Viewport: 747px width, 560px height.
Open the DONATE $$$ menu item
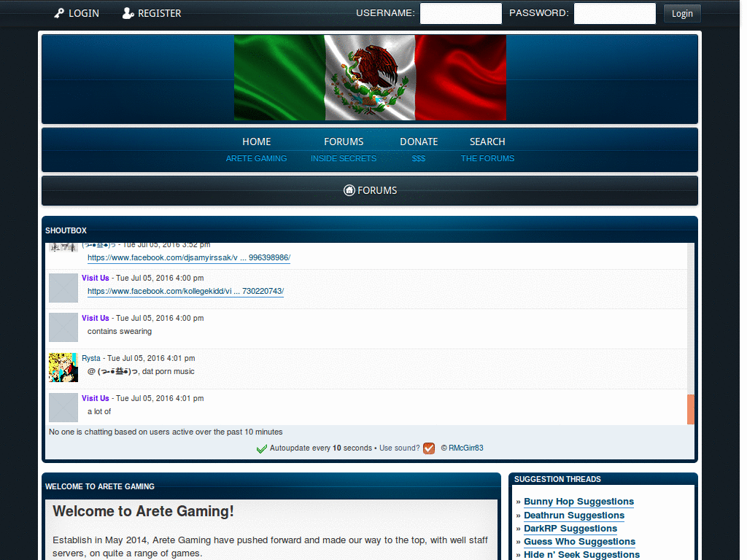coord(419,149)
